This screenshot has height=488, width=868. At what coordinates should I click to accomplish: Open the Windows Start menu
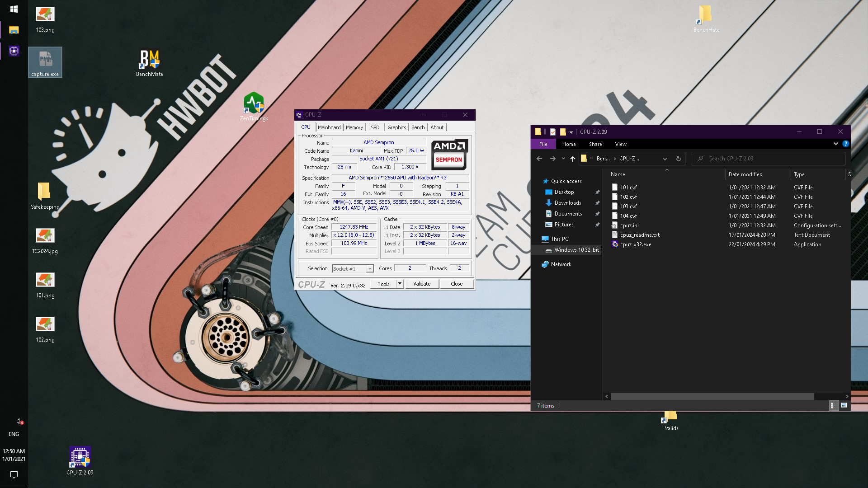coord(14,9)
